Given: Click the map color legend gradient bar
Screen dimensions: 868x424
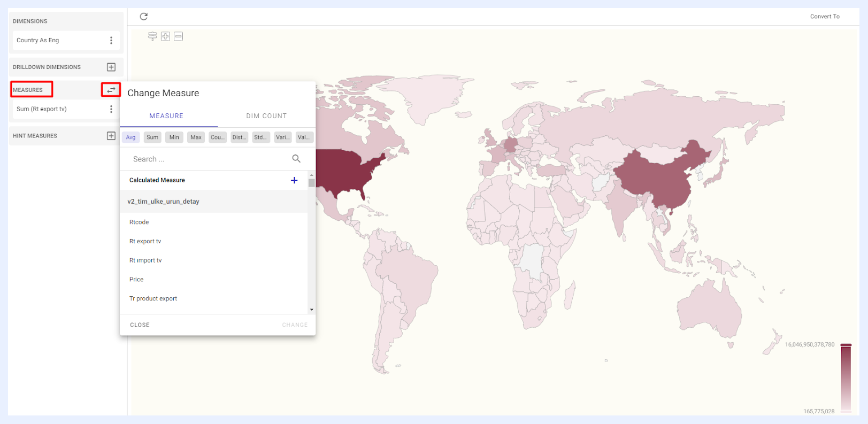Looking at the screenshot, I should click(846, 378).
